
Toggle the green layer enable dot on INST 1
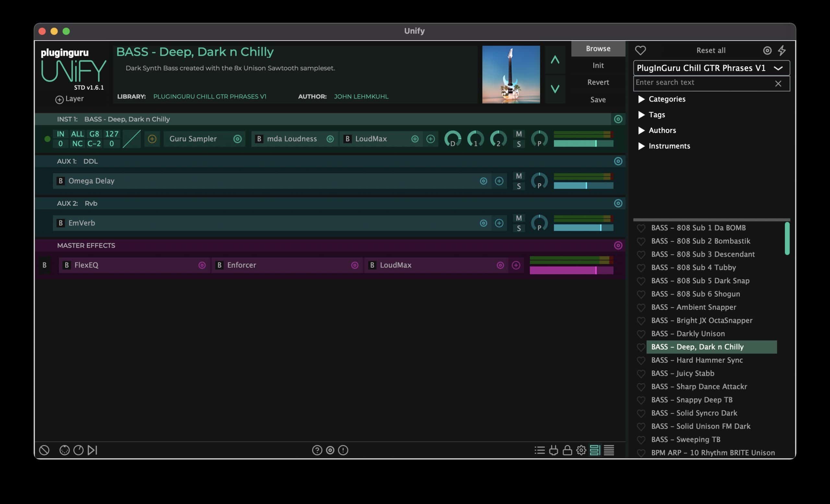[47, 139]
